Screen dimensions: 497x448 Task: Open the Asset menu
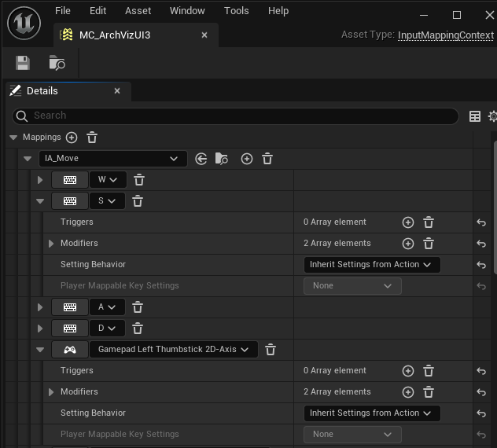coord(138,11)
